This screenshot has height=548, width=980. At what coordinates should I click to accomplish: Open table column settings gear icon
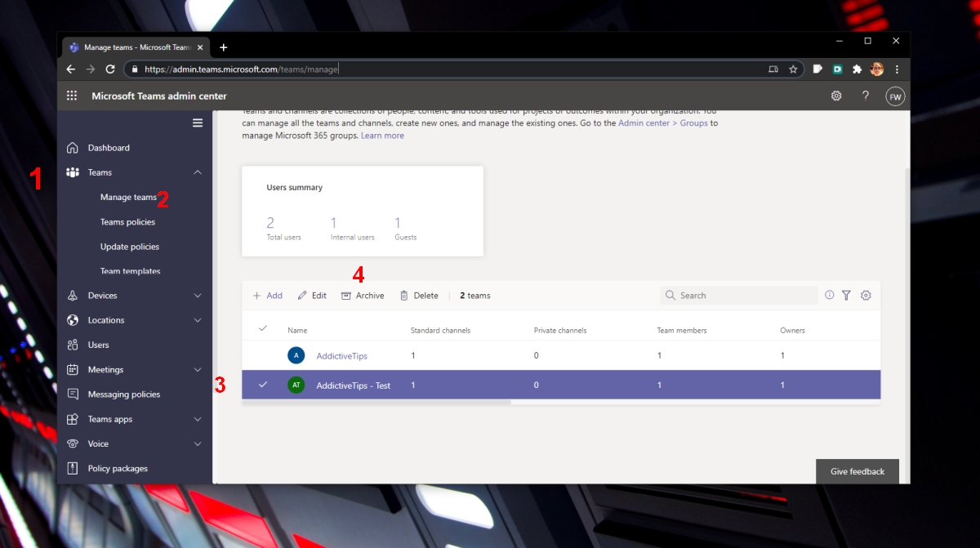coord(866,296)
